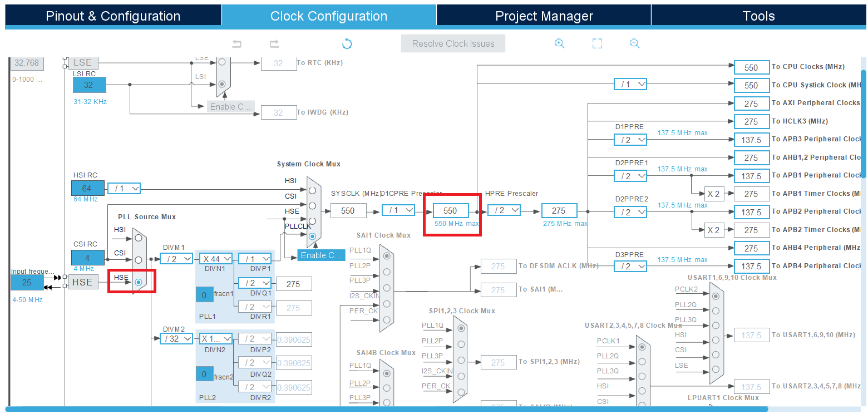The height and width of the screenshot is (414, 868).
Task: Select LSI source in the RTC mux
Action: tap(223, 84)
